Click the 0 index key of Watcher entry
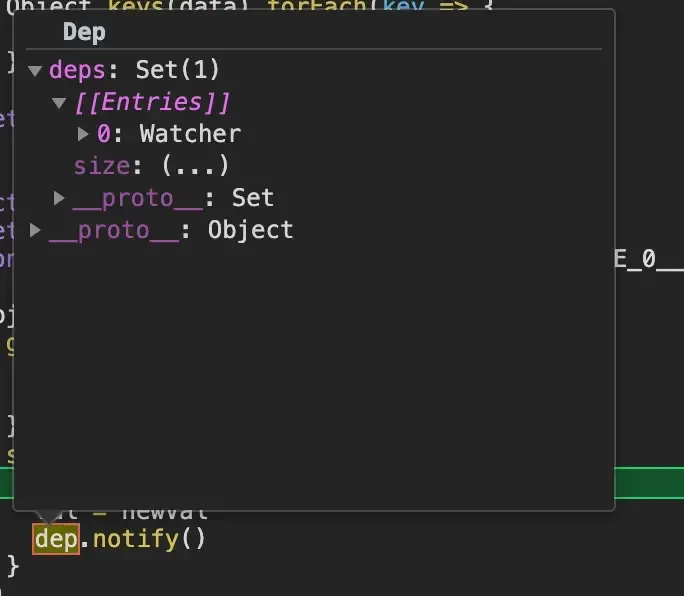Image resolution: width=684 pixels, height=596 pixels. click(103, 134)
